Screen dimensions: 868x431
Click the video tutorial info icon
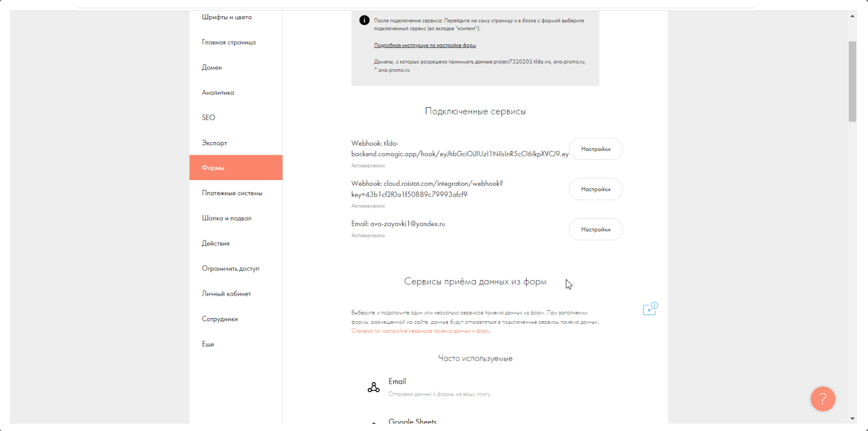(651, 309)
